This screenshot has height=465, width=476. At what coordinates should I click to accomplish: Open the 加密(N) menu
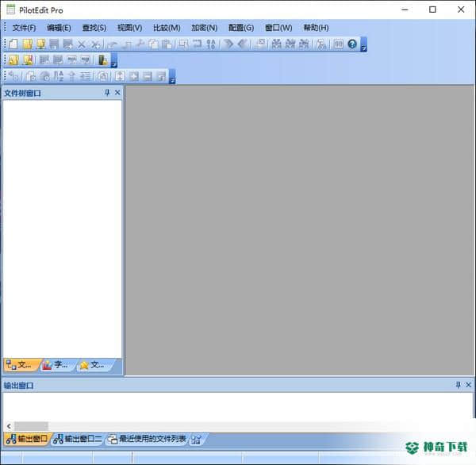(x=205, y=28)
